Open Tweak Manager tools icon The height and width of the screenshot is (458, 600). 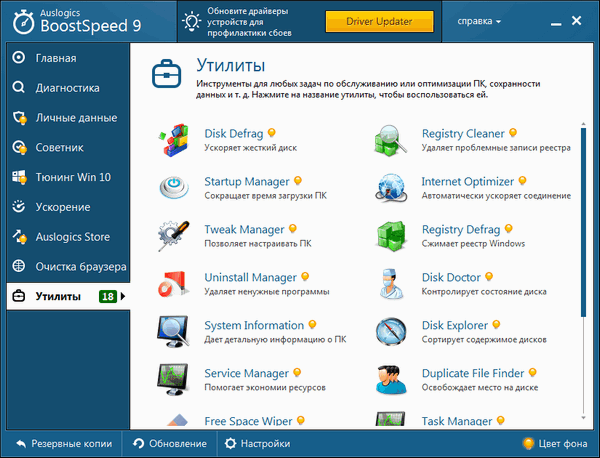(176, 237)
